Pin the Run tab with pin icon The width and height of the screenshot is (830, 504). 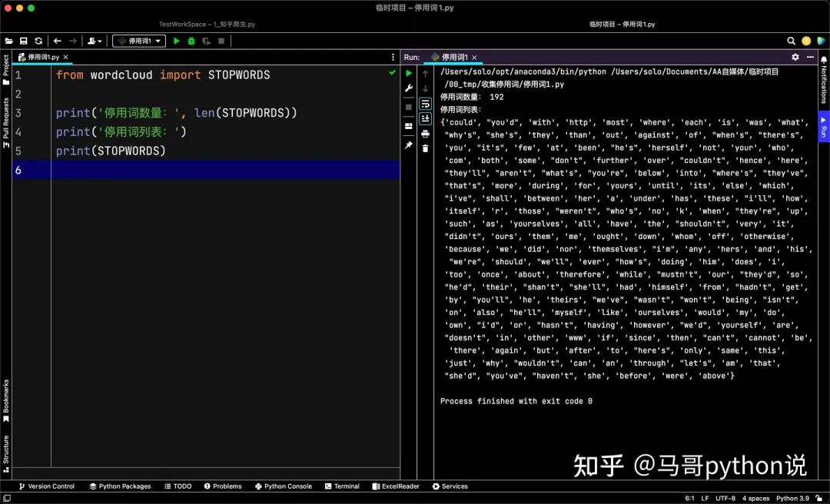(x=409, y=144)
